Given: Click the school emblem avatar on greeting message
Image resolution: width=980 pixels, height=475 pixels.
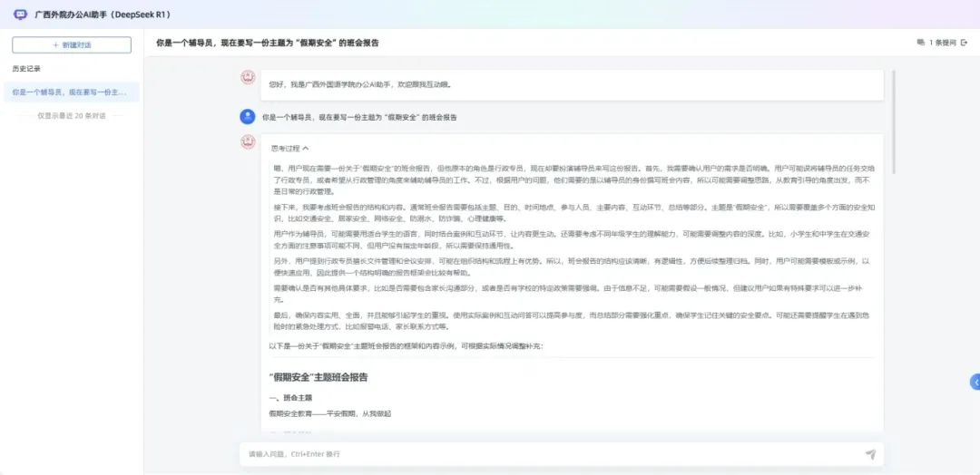Looking at the screenshot, I should (247, 78).
